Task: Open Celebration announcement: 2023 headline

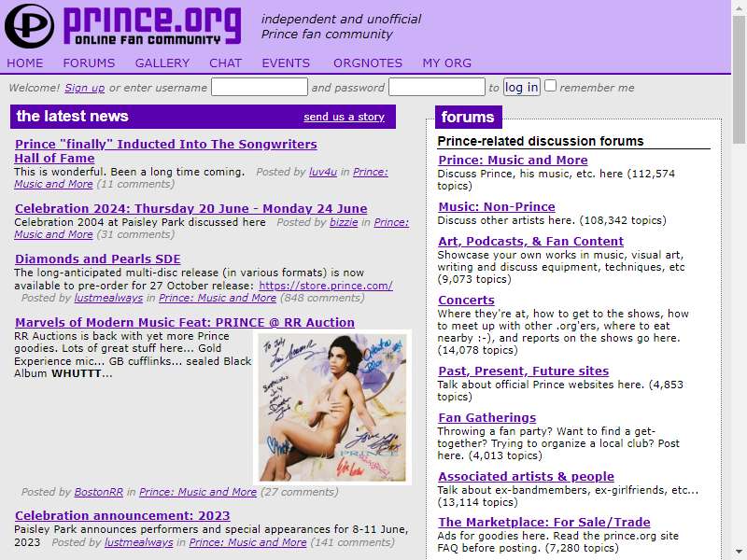Action: pos(122,516)
